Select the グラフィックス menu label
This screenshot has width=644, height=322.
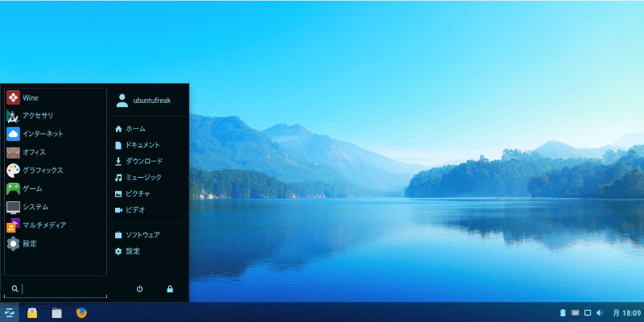tap(43, 171)
